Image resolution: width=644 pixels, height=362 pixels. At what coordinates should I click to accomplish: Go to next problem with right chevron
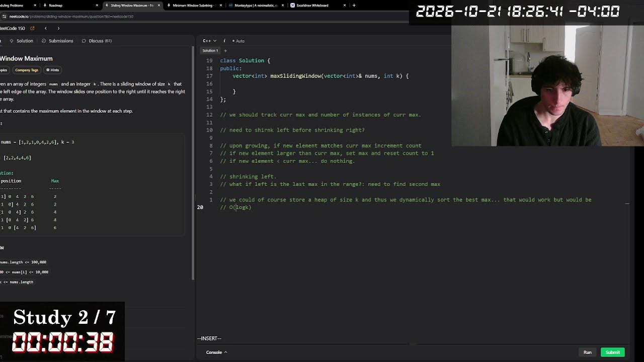pyautogui.click(x=58, y=28)
